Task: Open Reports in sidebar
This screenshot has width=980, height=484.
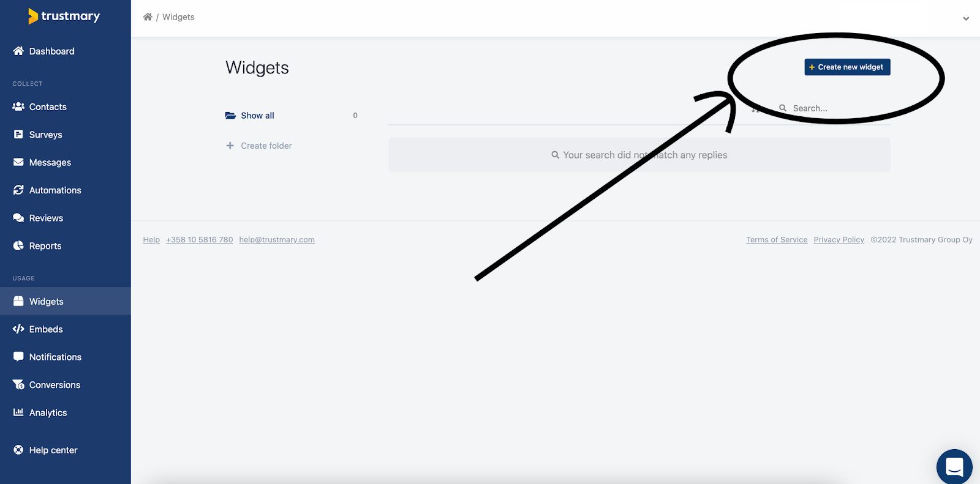Action: pyautogui.click(x=66, y=246)
